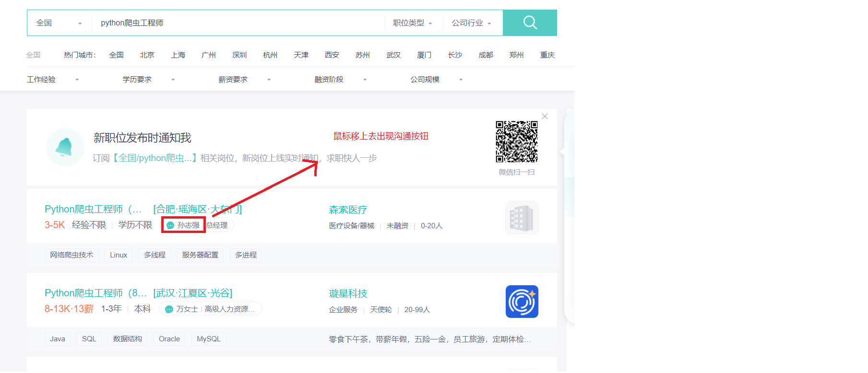
Task: Open the 学历要求 filter dropdown
Action: (x=149, y=80)
